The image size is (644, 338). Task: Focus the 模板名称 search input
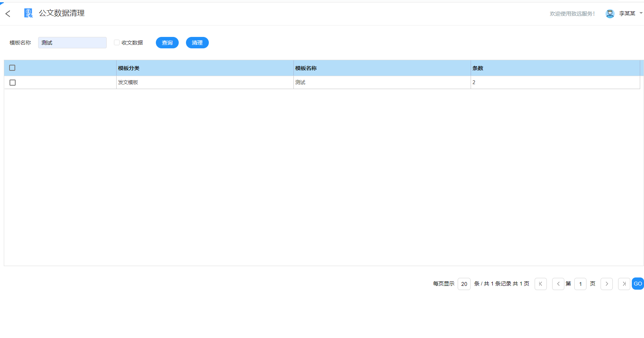[72, 43]
